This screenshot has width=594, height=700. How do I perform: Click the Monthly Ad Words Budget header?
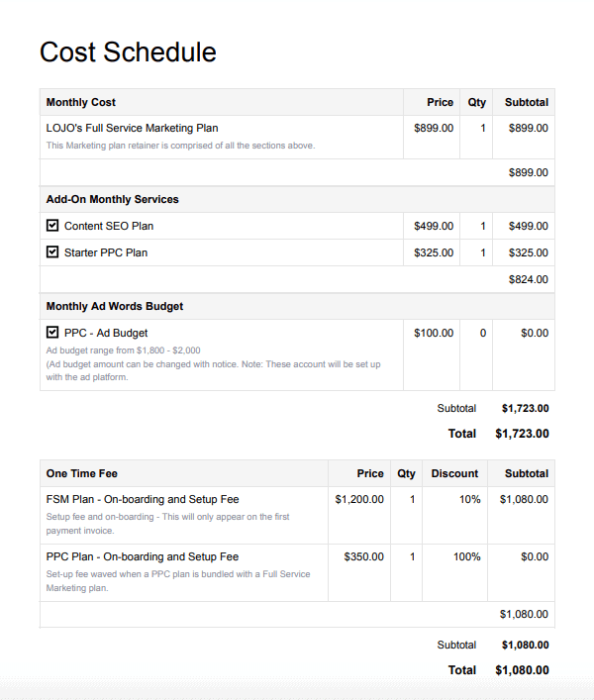[115, 306]
